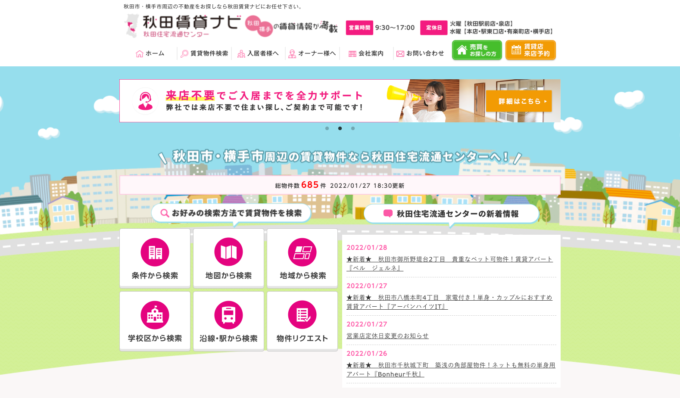Click 詳細はこちら on the banner

(x=519, y=101)
